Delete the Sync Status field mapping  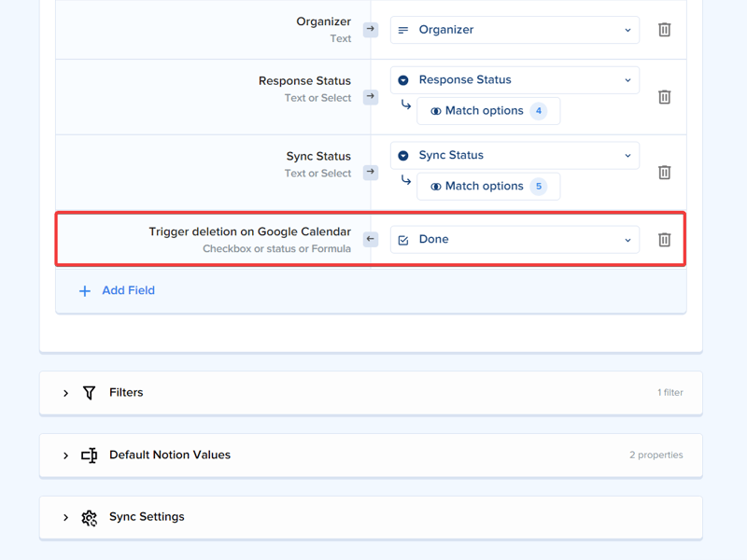(664, 172)
